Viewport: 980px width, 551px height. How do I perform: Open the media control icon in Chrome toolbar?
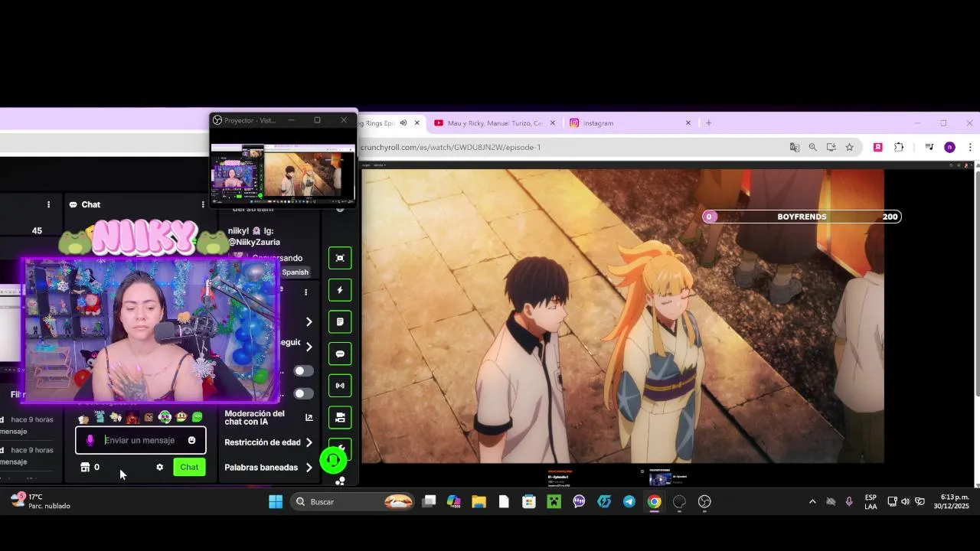929,147
